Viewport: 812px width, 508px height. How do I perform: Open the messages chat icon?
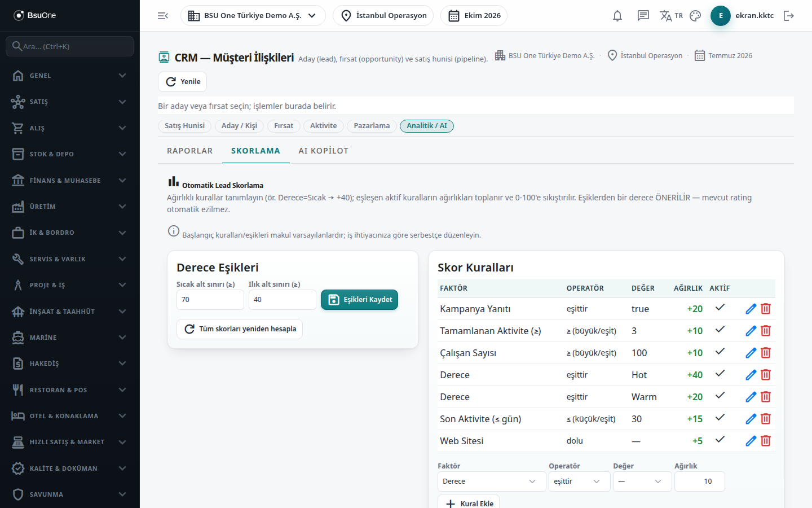(x=643, y=16)
